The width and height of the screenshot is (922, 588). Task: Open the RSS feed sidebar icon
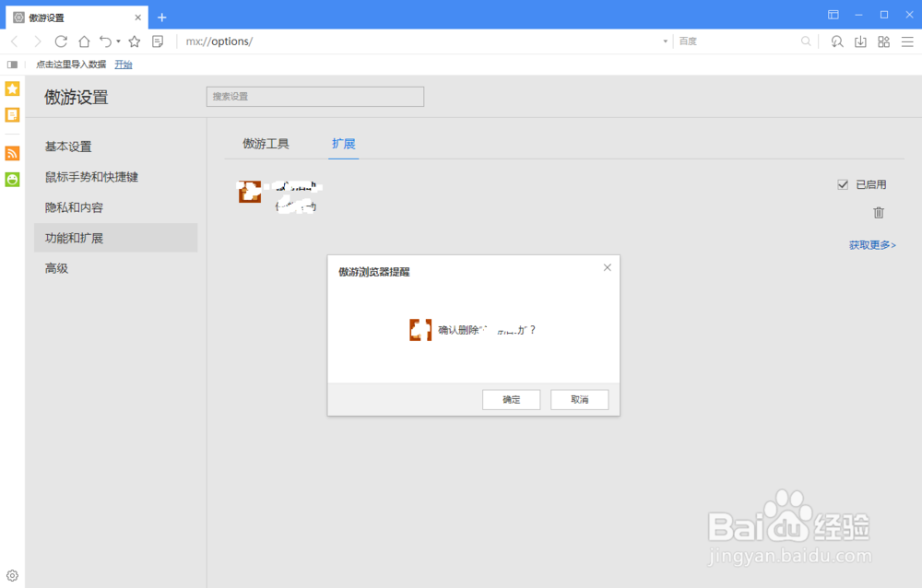pyautogui.click(x=12, y=154)
